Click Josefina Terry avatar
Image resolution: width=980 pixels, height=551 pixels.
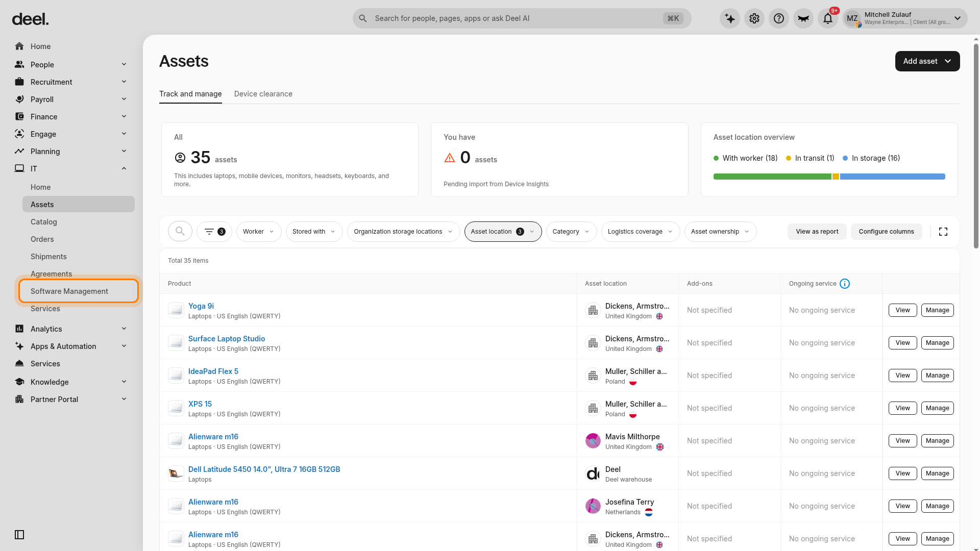click(x=593, y=506)
